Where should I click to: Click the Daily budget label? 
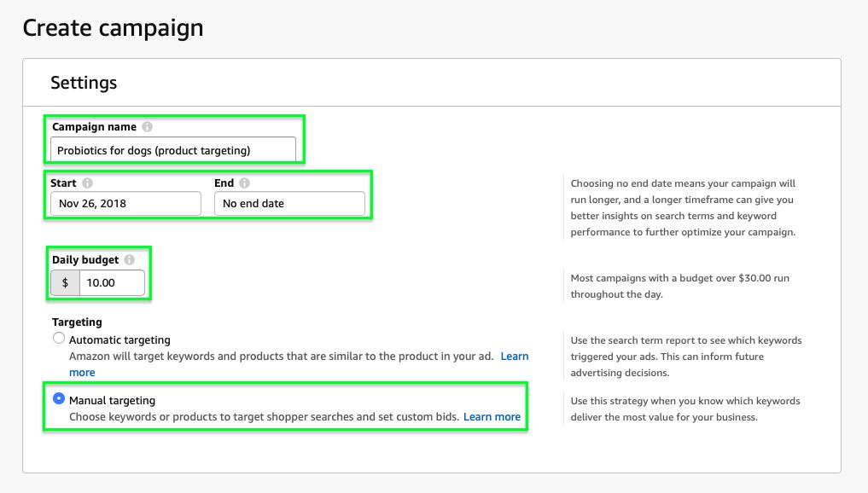click(85, 259)
